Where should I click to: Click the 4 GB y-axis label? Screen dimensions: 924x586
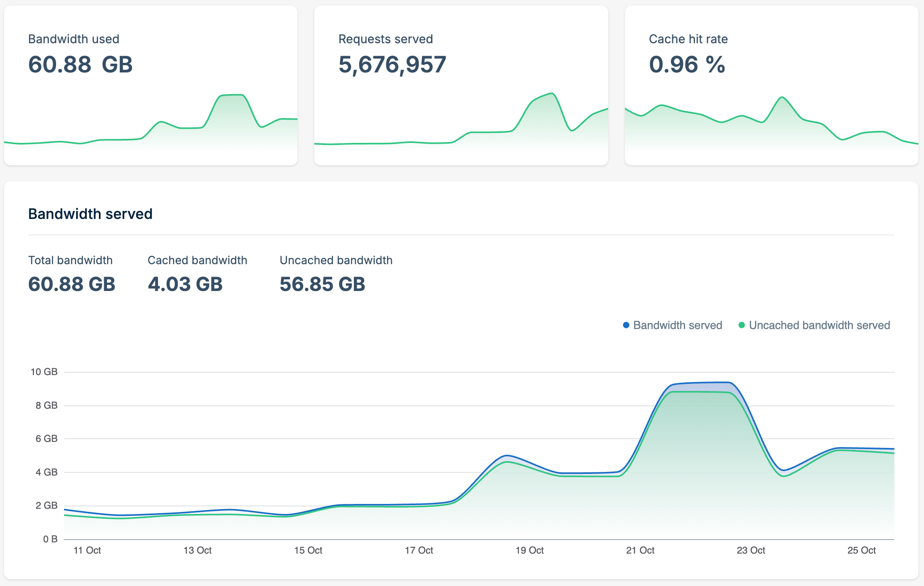click(46, 472)
